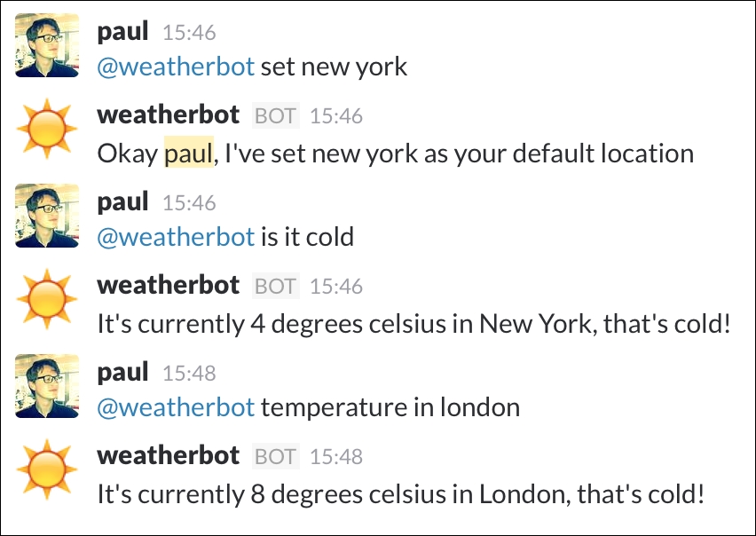Click BOT badge on New York temperature message
Image resolution: width=756 pixels, height=536 pixels.
click(x=275, y=287)
